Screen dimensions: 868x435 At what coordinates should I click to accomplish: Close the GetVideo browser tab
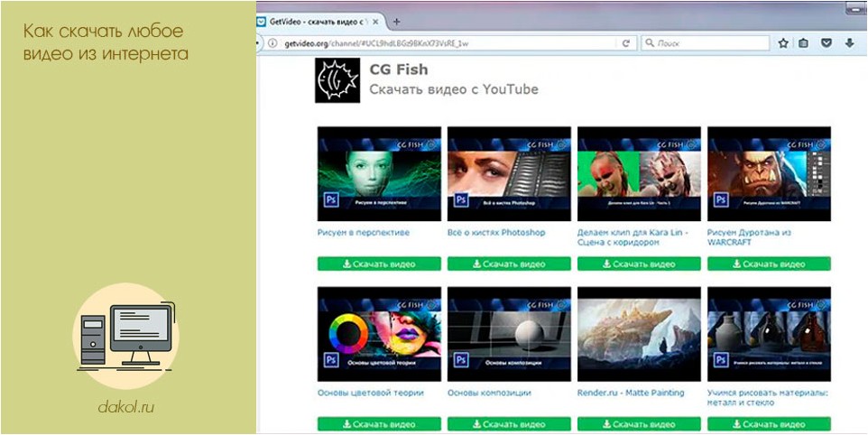[376, 23]
